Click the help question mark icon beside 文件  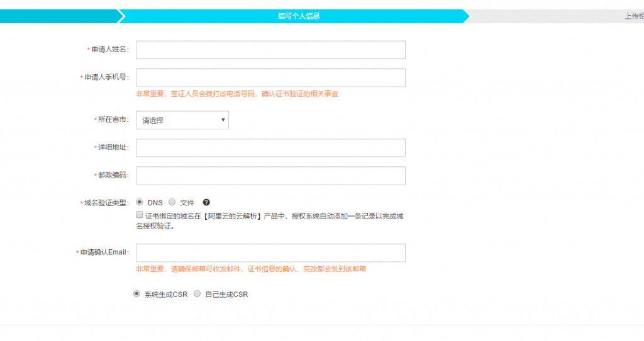[206, 203]
